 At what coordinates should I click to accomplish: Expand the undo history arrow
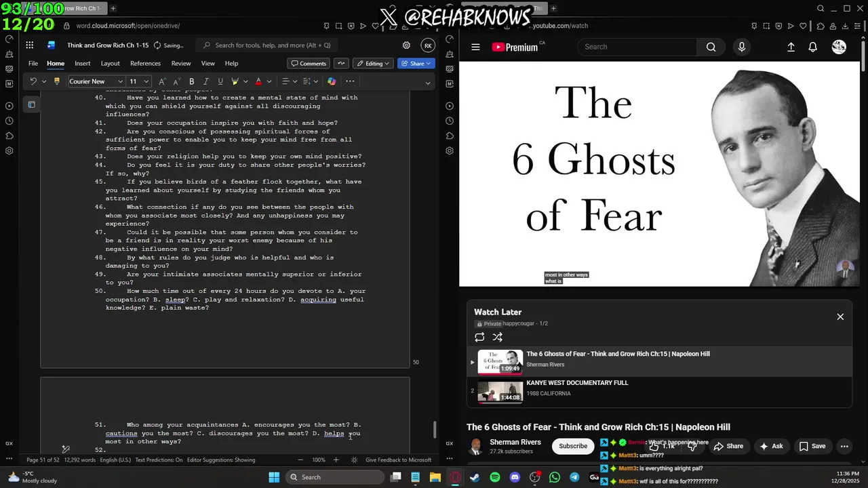pos(44,81)
